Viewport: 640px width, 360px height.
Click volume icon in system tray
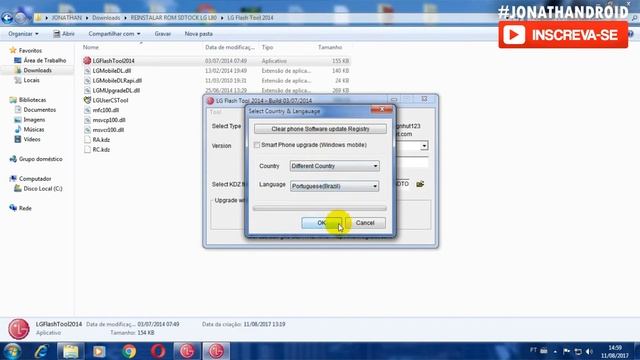tap(589, 351)
